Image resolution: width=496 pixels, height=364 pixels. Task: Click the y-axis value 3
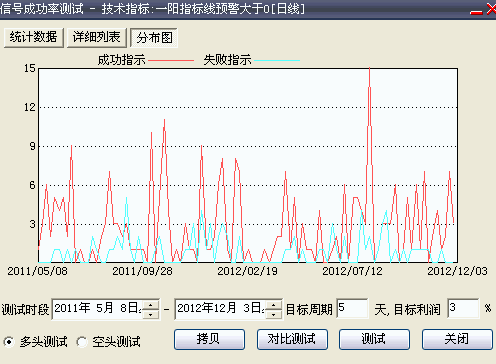(32, 224)
